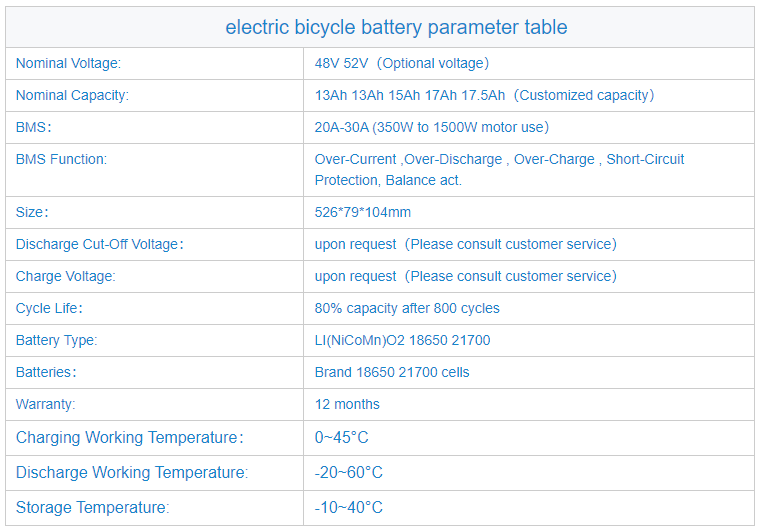The height and width of the screenshot is (529, 758).
Task: Click the '20A-30A (350W to 1500W motor use)' text
Action: pyautogui.click(x=432, y=127)
